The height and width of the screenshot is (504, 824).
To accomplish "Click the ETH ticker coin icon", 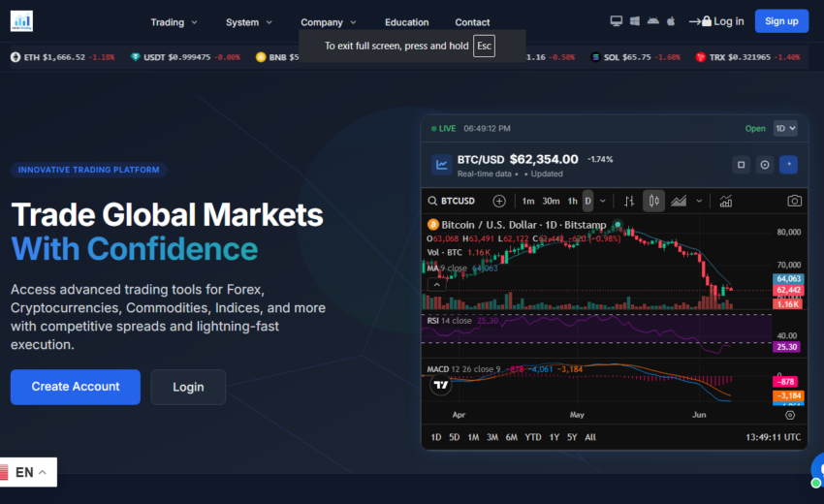I will (16, 57).
